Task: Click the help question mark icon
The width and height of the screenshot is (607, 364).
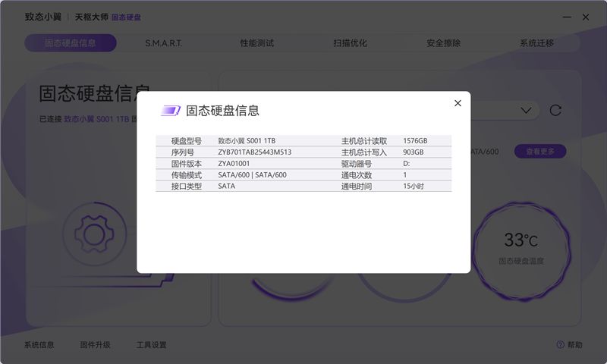Action: tap(560, 344)
